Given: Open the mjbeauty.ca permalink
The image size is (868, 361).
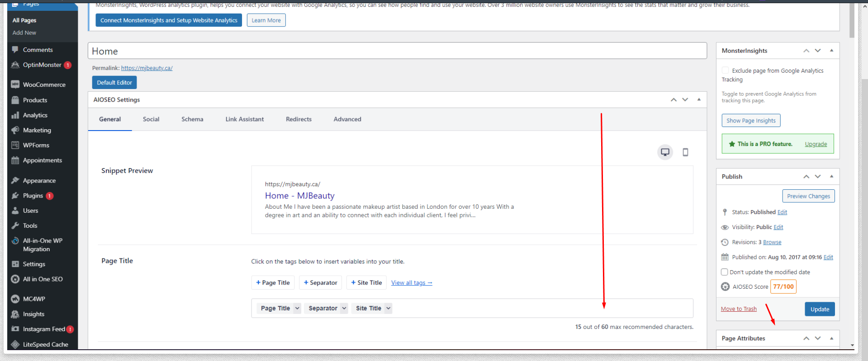Looking at the screenshot, I should click(x=147, y=68).
